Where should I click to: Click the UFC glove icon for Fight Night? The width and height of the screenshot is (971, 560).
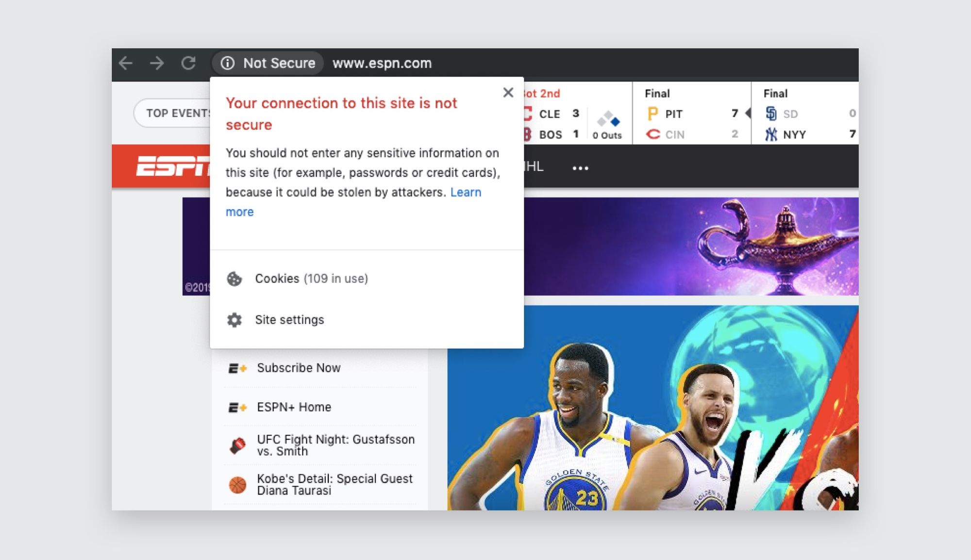[237, 445]
